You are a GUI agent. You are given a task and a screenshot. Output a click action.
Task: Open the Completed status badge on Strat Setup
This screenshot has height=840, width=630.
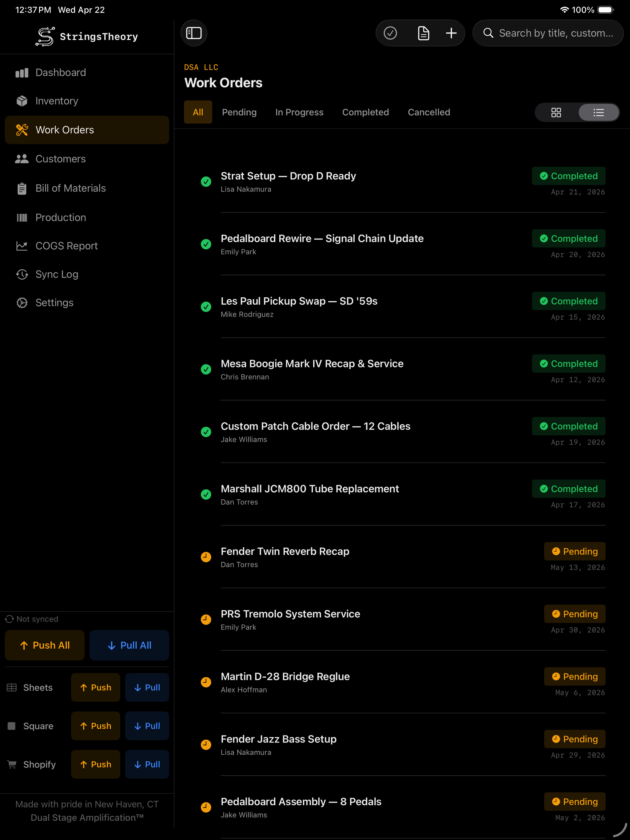tap(568, 176)
